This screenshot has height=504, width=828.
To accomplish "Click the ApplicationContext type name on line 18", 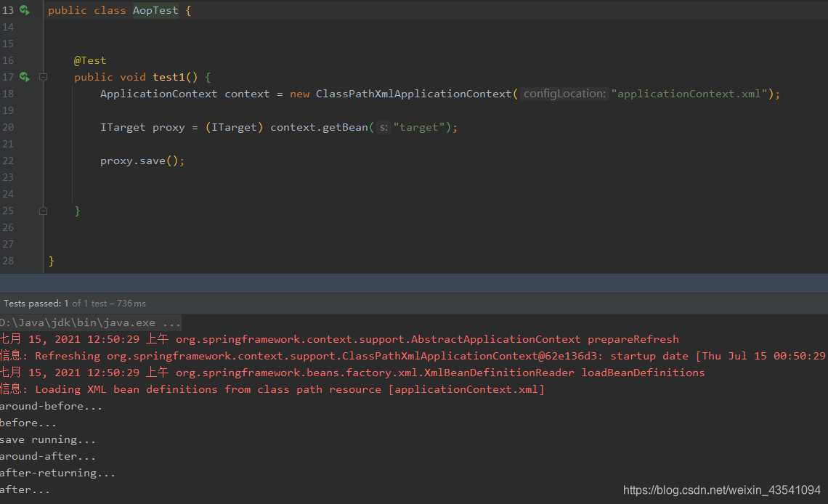I will 158,94.
